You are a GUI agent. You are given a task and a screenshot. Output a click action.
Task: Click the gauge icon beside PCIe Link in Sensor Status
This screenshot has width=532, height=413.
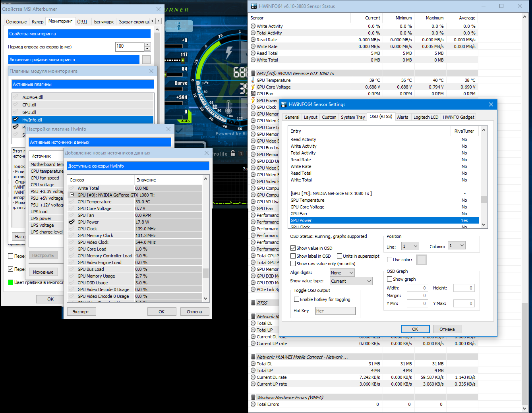tap(253, 289)
